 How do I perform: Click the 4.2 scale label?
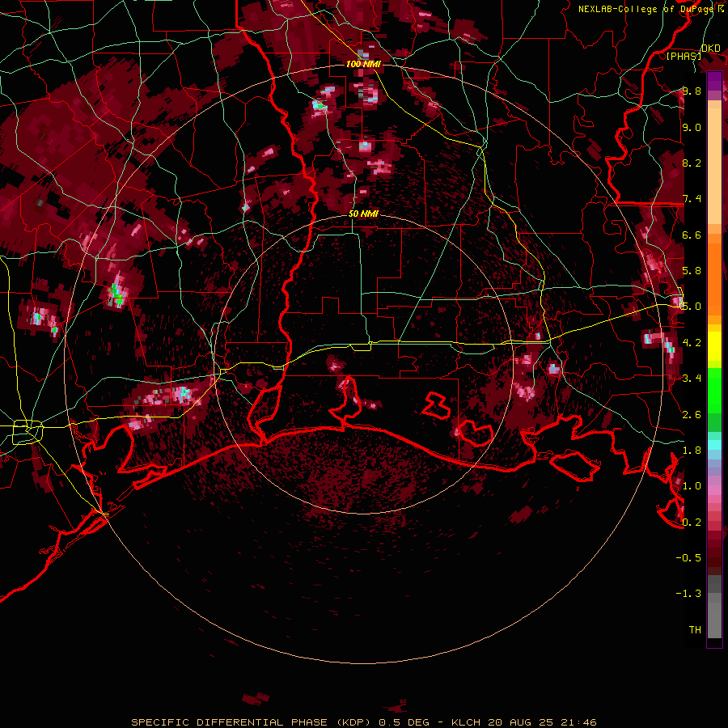point(692,343)
